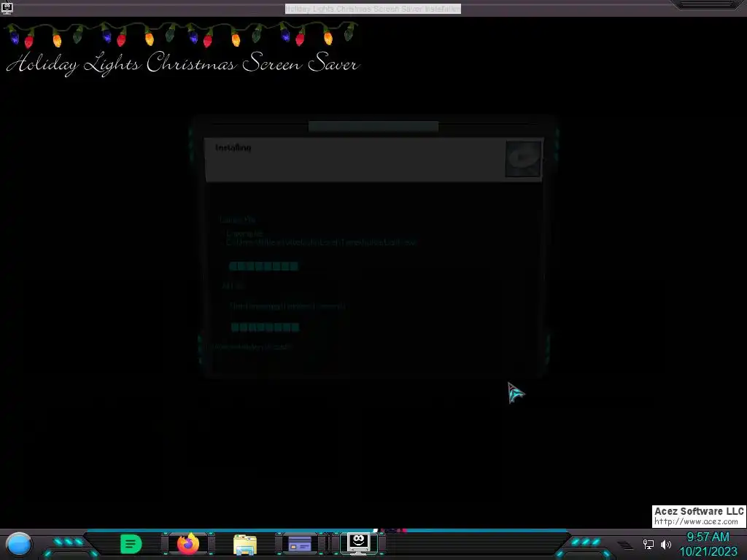Open the 10/21/2023 date calendar

click(708, 552)
